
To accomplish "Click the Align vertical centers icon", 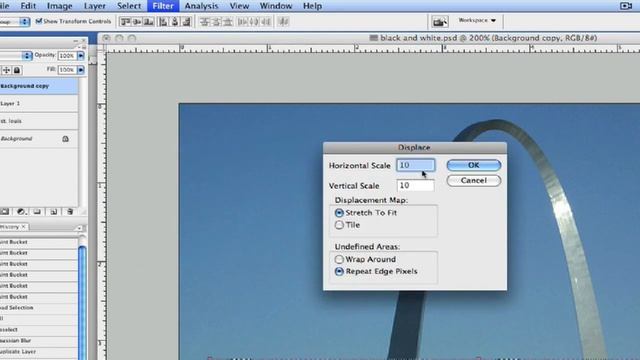I will (137, 22).
